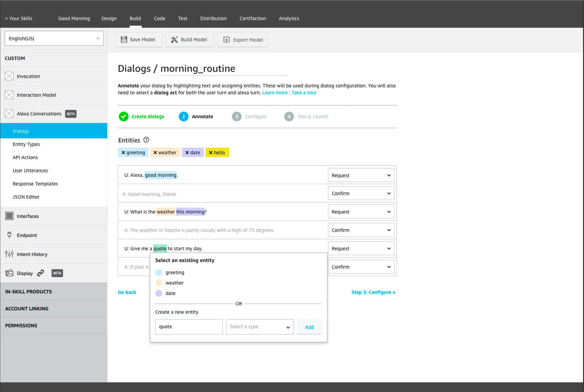Image resolution: width=584 pixels, height=392 pixels.
Task: Click the Endpoint plug icon in sidebar
Action: click(x=9, y=235)
